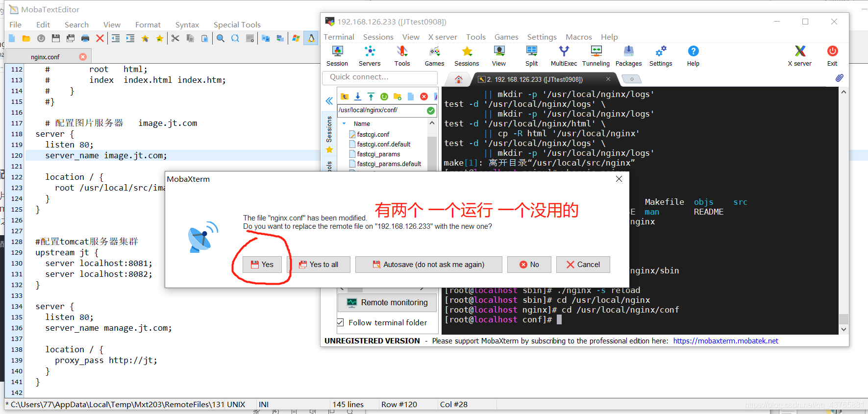
Task: Click Yes to all in dialog
Action: pos(319,265)
